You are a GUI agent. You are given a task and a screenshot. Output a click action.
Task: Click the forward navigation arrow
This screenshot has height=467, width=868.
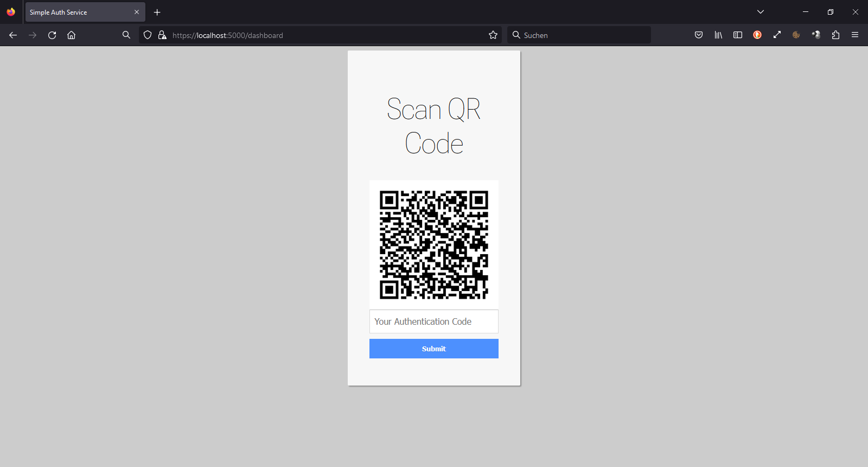click(33, 35)
